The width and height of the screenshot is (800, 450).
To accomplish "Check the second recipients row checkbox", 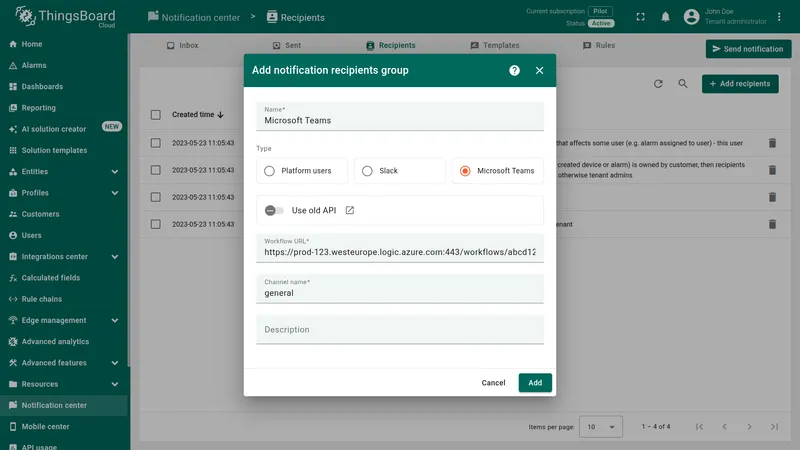I will point(156,170).
